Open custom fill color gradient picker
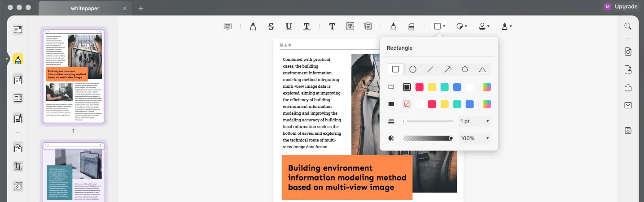The height and width of the screenshot is (202, 644). tap(487, 104)
